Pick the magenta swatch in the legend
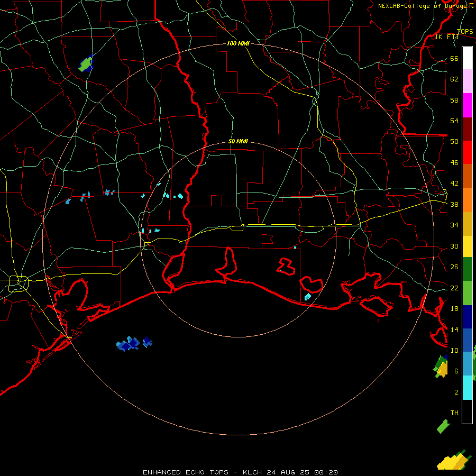Image resolution: width=476 pixels, height=476 pixels. pyautogui.click(x=467, y=105)
